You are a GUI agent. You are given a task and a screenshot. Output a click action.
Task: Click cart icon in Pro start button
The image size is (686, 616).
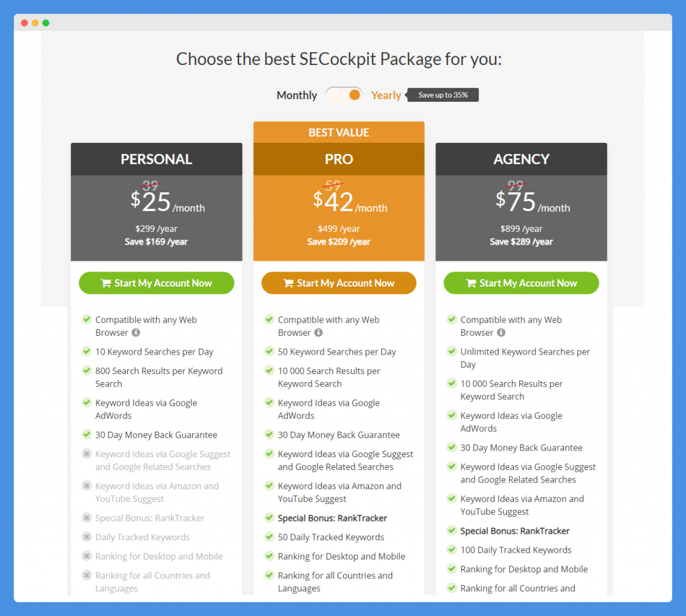point(288,284)
